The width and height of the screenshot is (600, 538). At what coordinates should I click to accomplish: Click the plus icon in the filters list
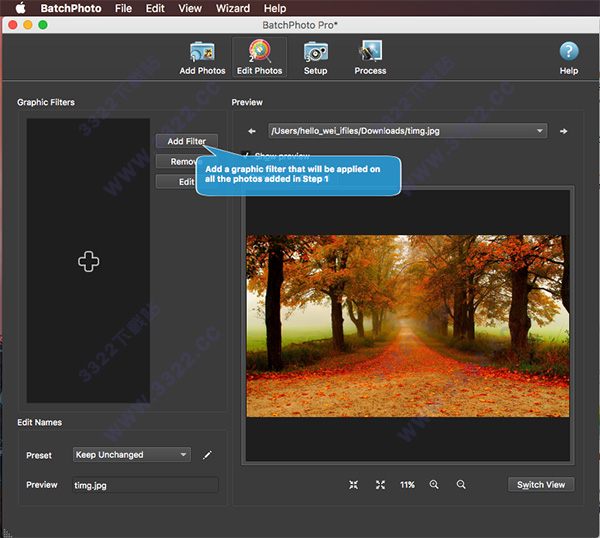pyautogui.click(x=88, y=261)
